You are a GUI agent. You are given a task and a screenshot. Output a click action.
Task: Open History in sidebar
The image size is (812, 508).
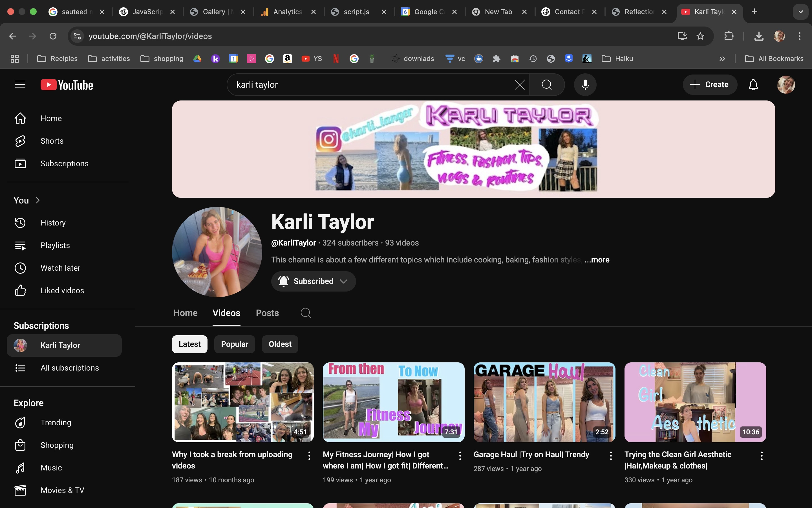click(x=64, y=223)
